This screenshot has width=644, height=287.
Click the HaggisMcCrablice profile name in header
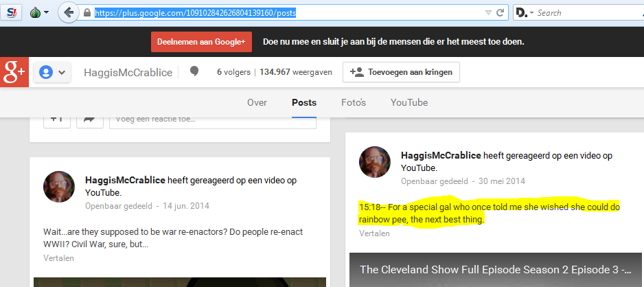(128, 73)
